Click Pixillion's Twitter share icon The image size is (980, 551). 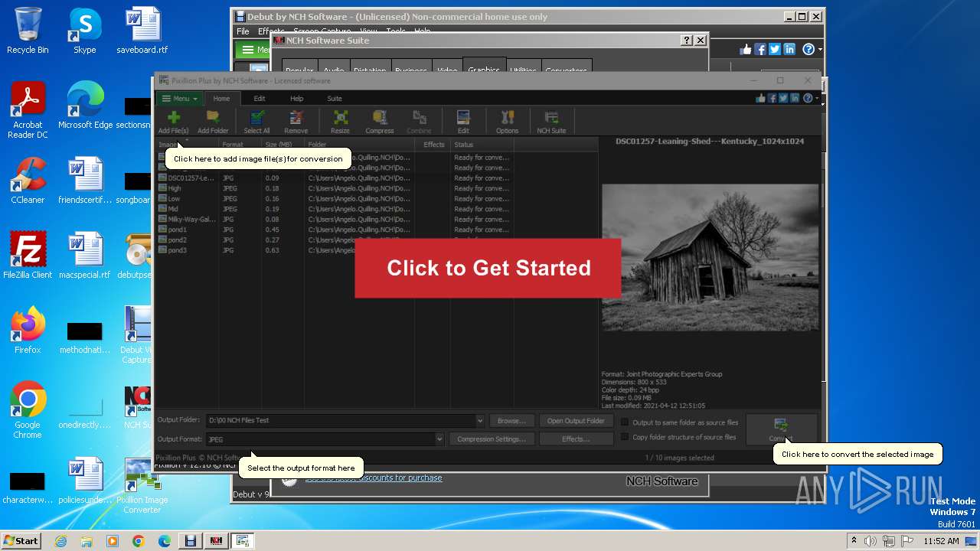783,98
